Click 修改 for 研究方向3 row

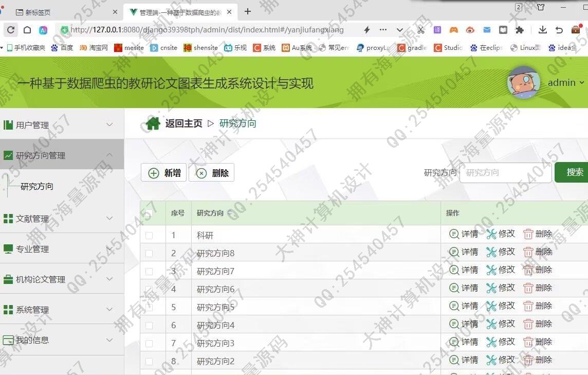click(x=501, y=342)
